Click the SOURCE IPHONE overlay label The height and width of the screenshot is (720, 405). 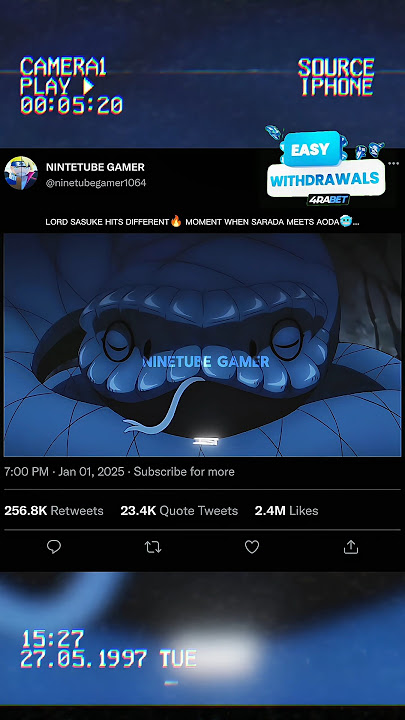pos(337,77)
